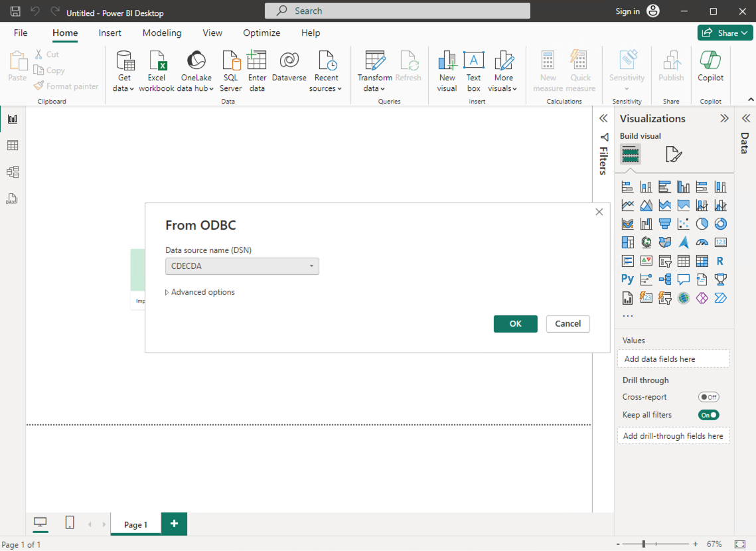Viewport: 756px width, 551px height.
Task: Open Model view from left sidebar
Action: pyautogui.click(x=13, y=172)
